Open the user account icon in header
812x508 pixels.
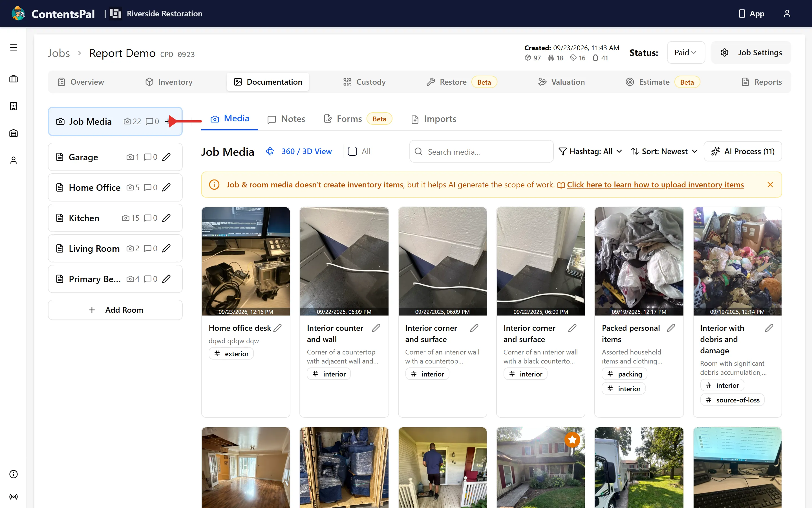(787, 14)
